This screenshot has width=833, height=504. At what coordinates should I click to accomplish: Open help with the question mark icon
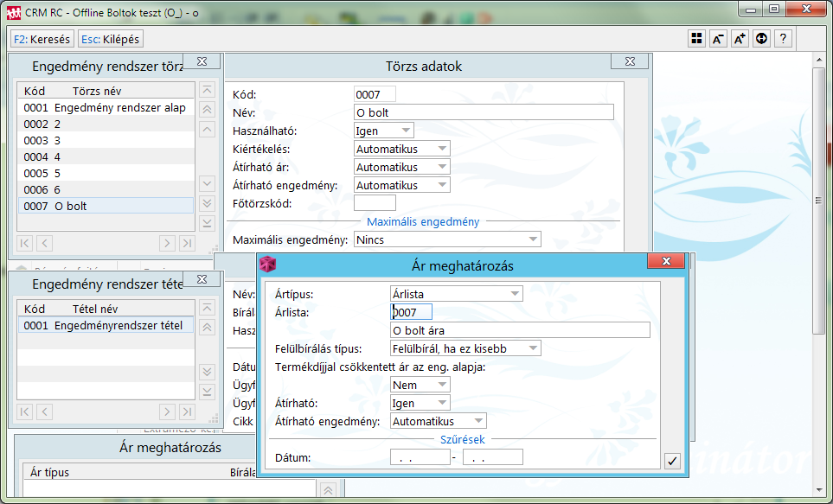tap(783, 39)
